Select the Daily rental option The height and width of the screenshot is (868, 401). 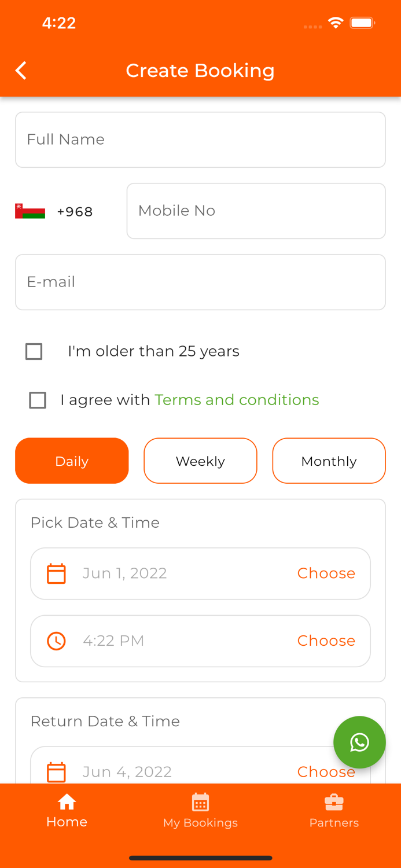click(x=72, y=461)
